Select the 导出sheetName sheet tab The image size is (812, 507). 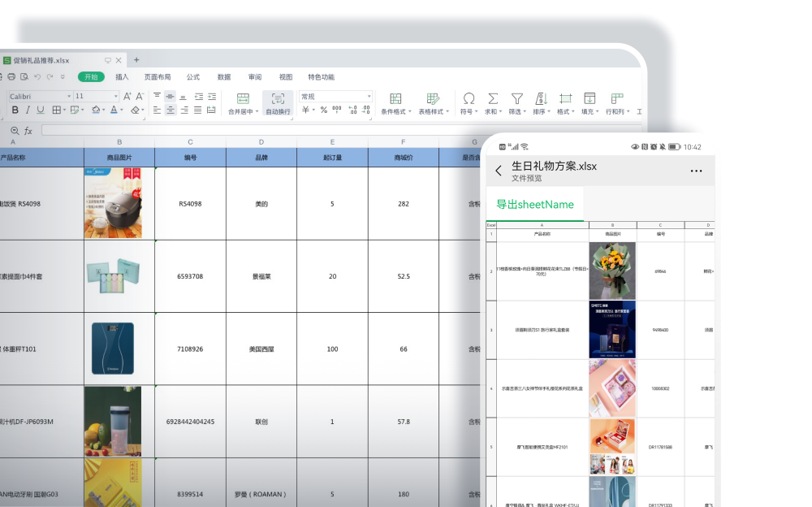pyautogui.click(x=535, y=204)
